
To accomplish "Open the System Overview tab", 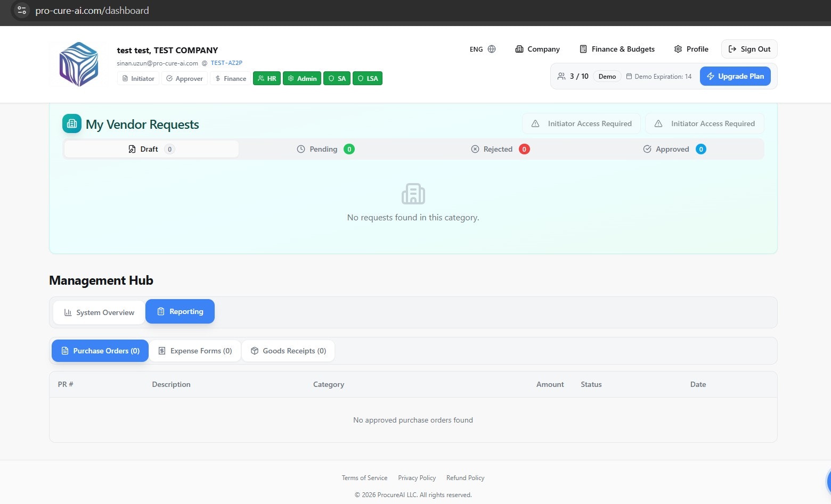I will click(99, 312).
